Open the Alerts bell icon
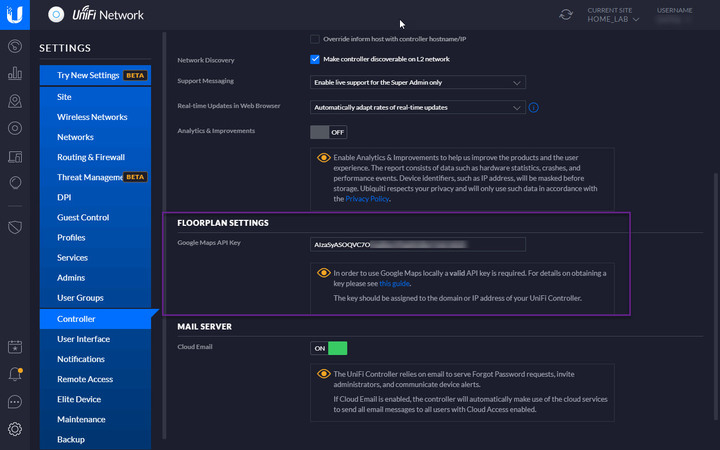 [15, 374]
